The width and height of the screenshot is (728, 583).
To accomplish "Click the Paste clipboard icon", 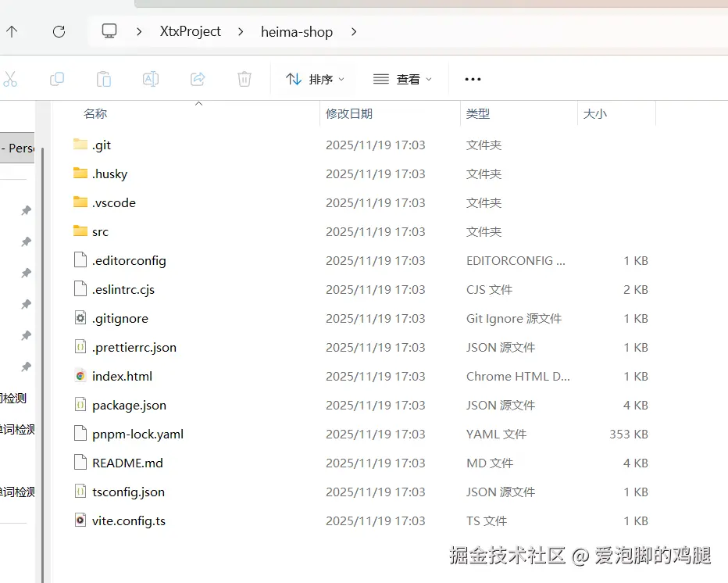I will point(104,79).
